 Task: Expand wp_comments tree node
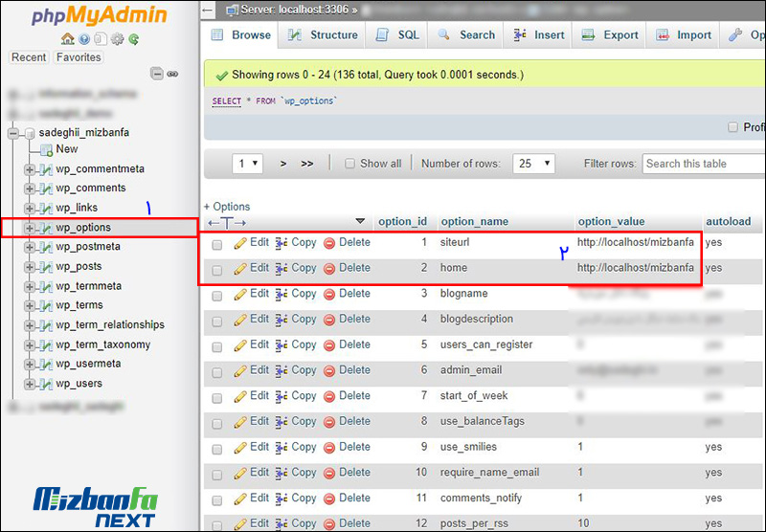pos(30,188)
